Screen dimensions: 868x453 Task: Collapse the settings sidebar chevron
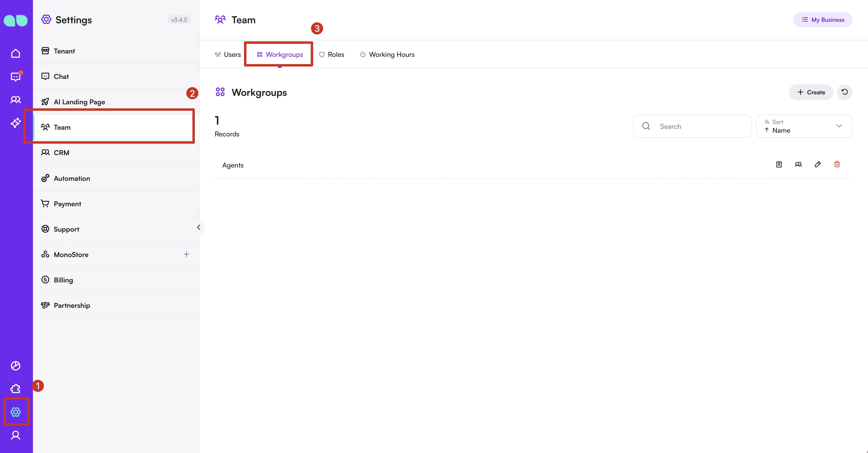199,227
